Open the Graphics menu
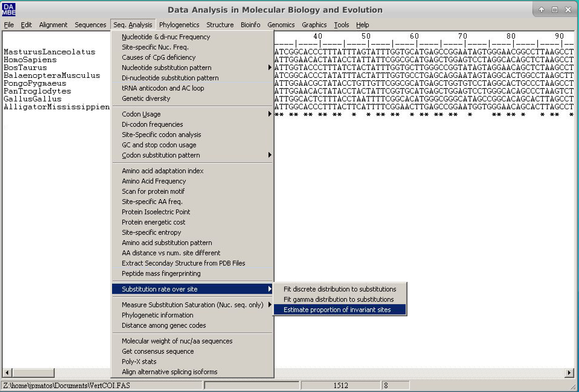The image size is (579, 392). 314,25
